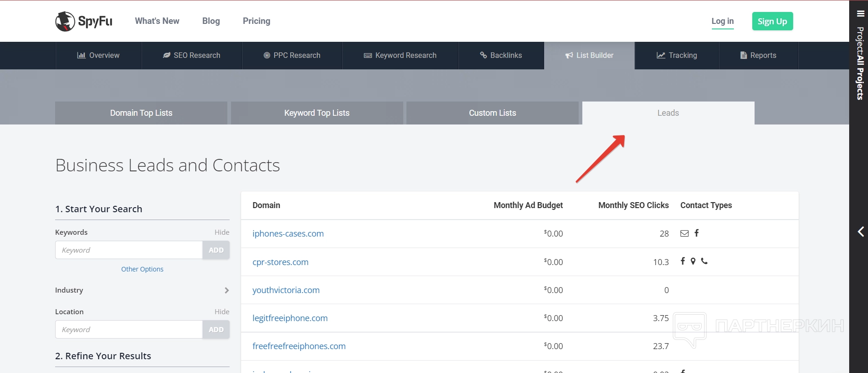The height and width of the screenshot is (373, 868).
Task: Switch to the Domain Top Lists tab
Action: pos(141,113)
